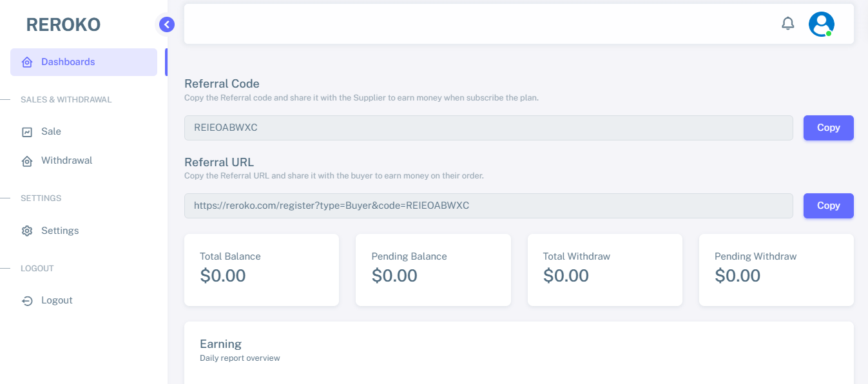Click the Logout arrow icon
The height and width of the screenshot is (384, 868).
tap(27, 301)
